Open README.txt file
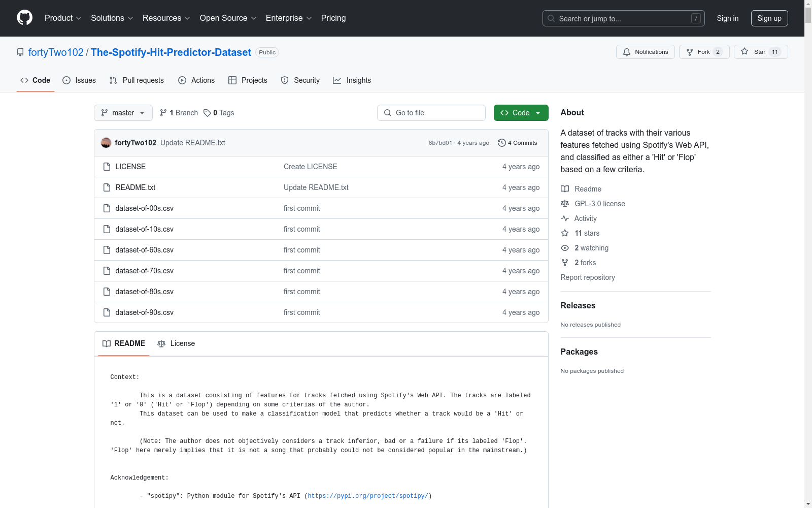This screenshot has width=812, height=508. [136, 187]
